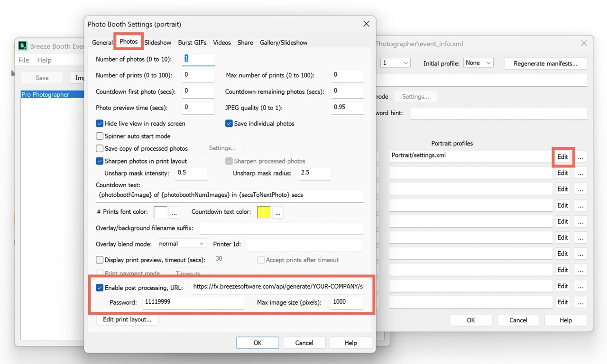Open the Gallery/Slideshow tab
Image resolution: width=607 pixels, height=364 pixels.
pos(284,42)
